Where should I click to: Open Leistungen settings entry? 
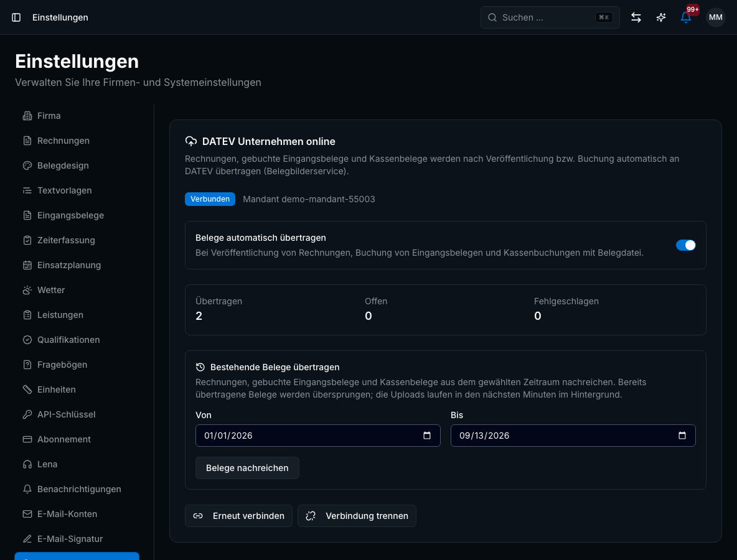pyautogui.click(x=77, y=315)
